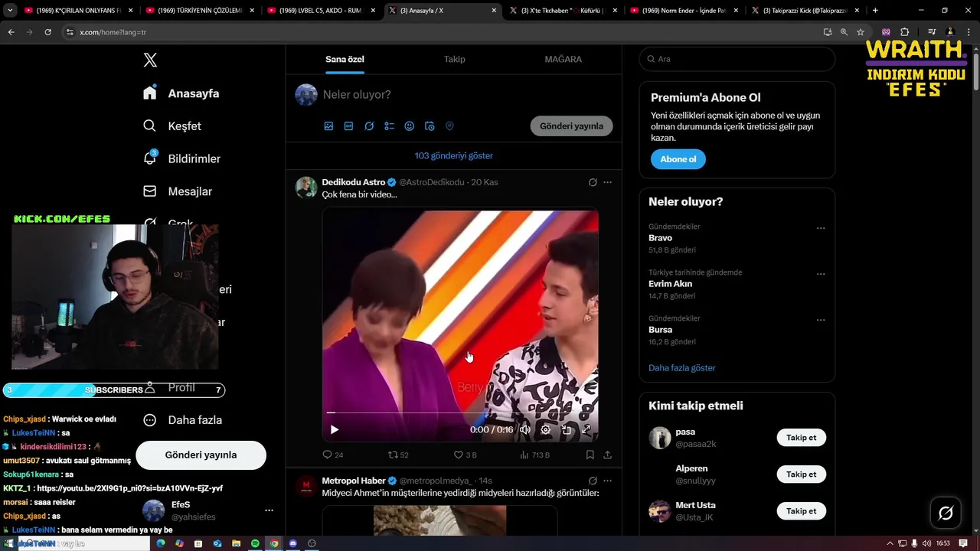Expand video to fullscreen
The image size is (980, 551).
[586, 429]
